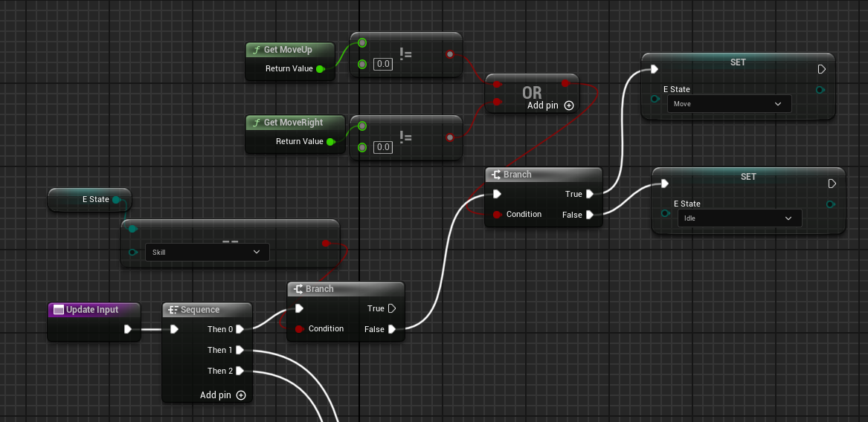Click output exec pin of SET Move node
The image size is (868, 422).
tap(821, 69)
